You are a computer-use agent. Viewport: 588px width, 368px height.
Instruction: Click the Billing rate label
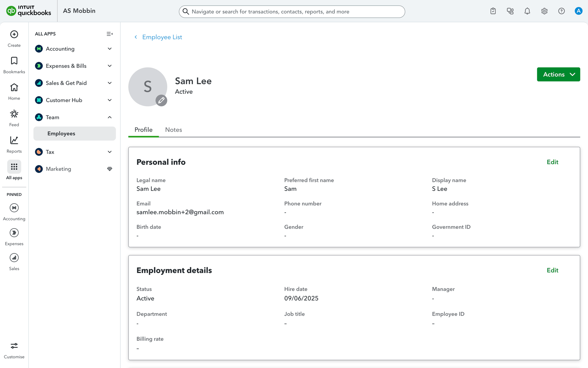pyautogui.click(x=150, y=339)
